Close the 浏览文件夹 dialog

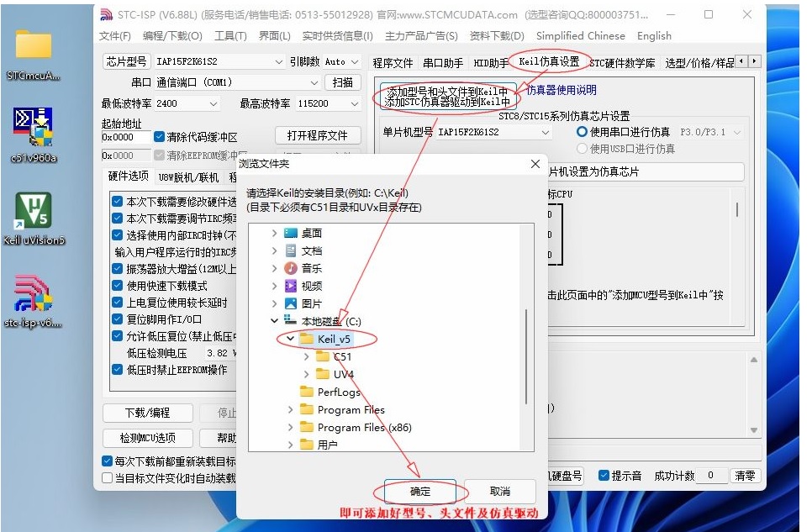pyautogui.click(x=535, y=164)
